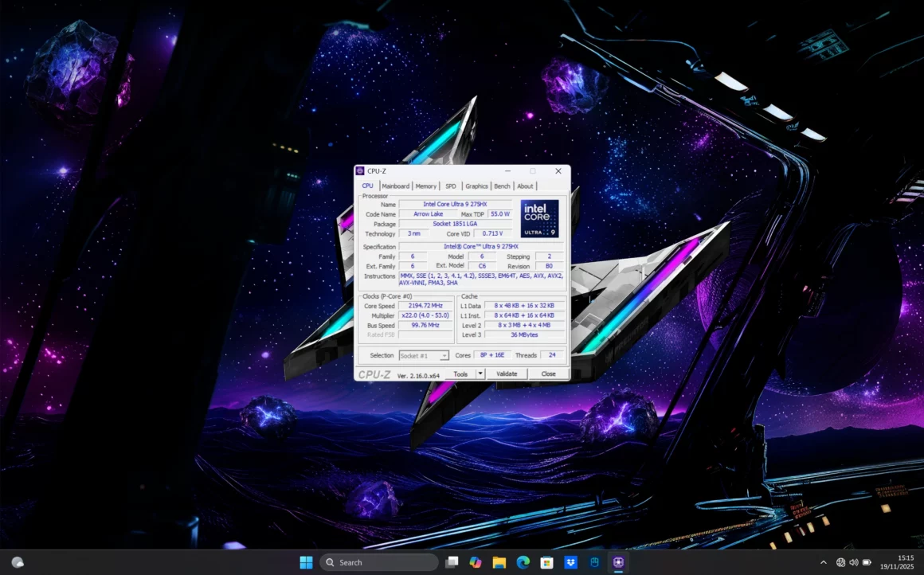Open Dropbox from the taskbar
Screen dimensions: 924x575
tap(570, 561)
